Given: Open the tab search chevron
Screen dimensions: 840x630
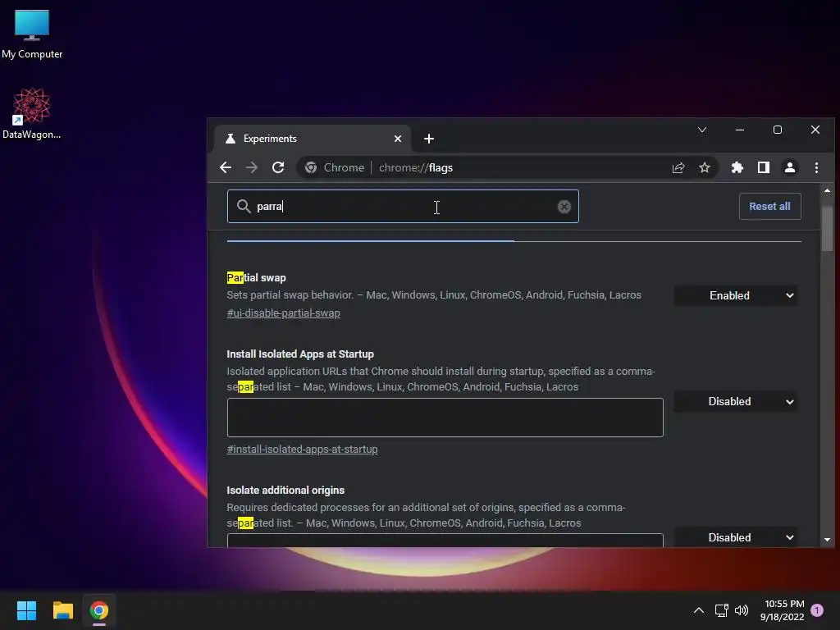Looking at the screenshot, I should tap(702, 130).
